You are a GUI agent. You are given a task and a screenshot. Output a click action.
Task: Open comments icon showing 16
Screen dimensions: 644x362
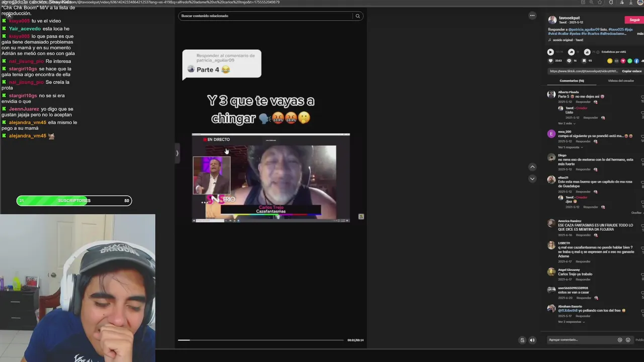[x=569, y=61]
